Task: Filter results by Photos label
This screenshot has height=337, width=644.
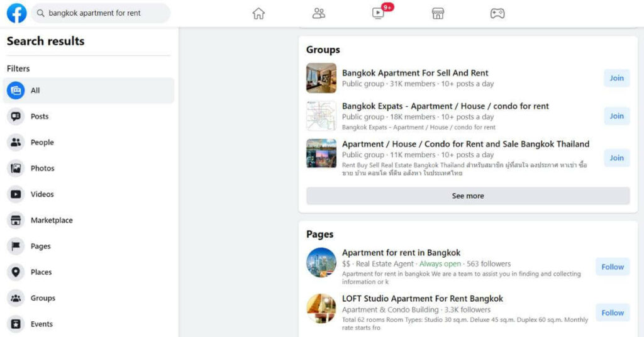Action: 43,168
